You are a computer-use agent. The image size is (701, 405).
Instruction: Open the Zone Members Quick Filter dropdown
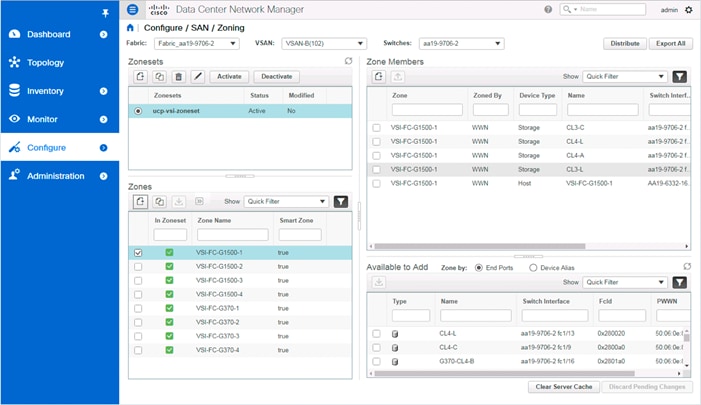coord(625,76)
